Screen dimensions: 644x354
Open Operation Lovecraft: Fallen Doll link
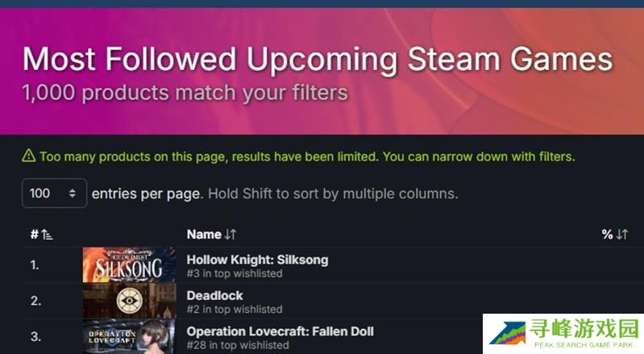click(280, 331)
